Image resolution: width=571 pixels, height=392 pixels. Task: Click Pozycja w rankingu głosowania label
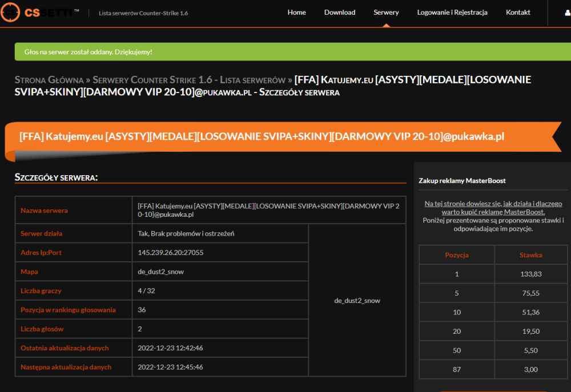pyautogui.click(x=68, y=310)
